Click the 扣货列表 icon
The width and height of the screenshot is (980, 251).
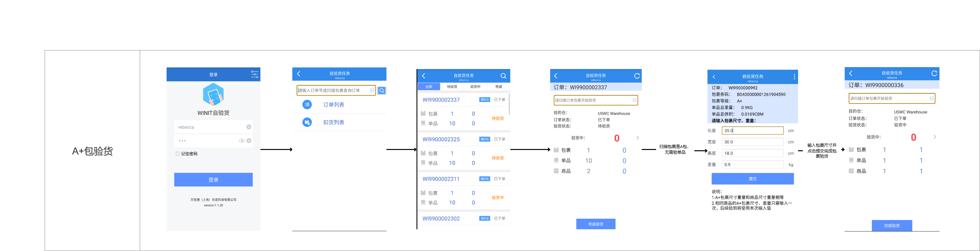(307, 122)
